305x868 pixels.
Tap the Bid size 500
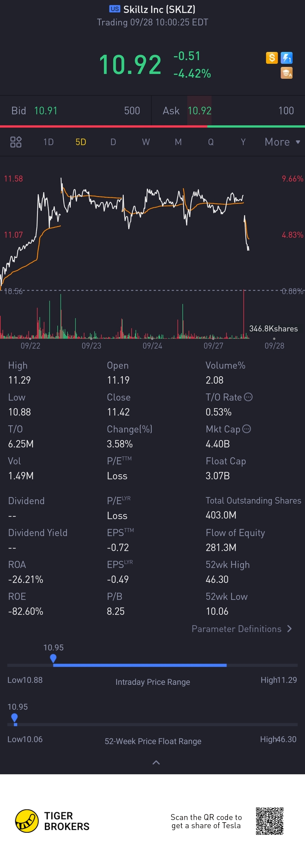point(132,111)
